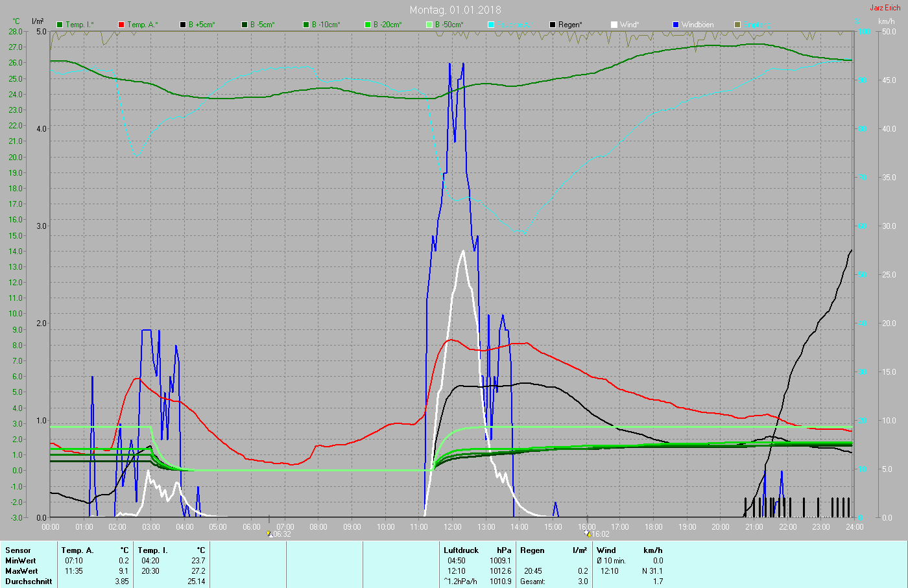This screenshot has height=588, width=908.
Task: Click the B -10cm legend label
Action: coord(326,25)
